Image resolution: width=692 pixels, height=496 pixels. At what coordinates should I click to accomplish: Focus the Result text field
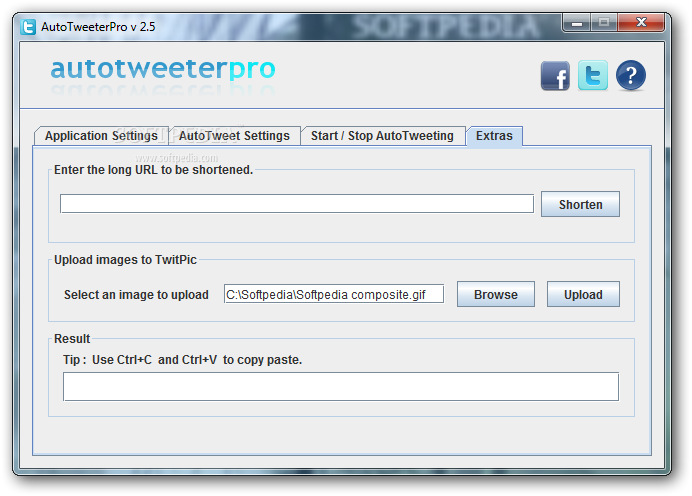341,387
